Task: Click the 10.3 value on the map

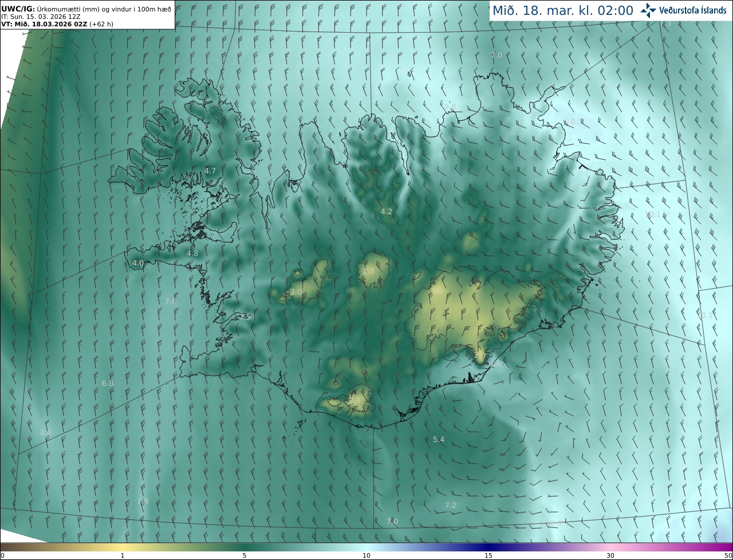Action: point(574,121)
